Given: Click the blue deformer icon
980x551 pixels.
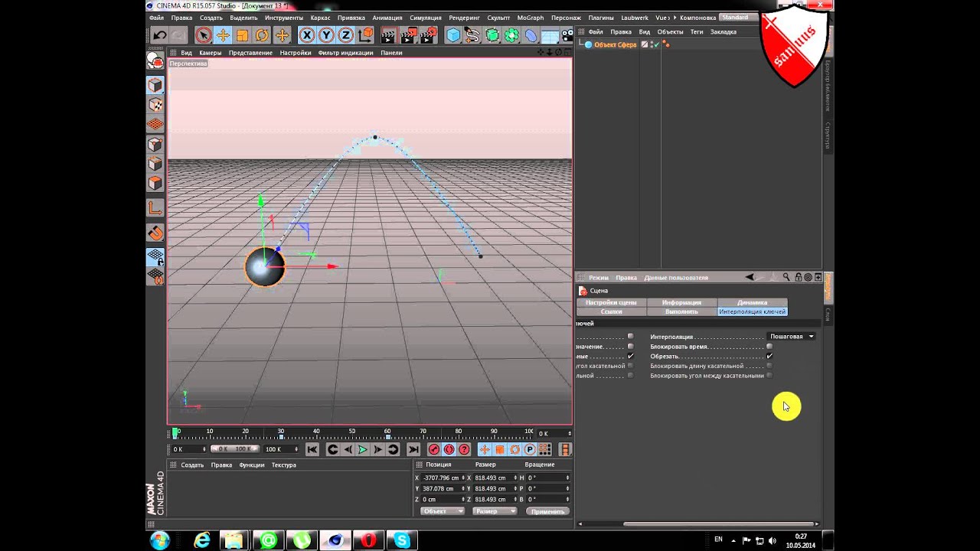Looking at the screenshot, I should 531,35.
